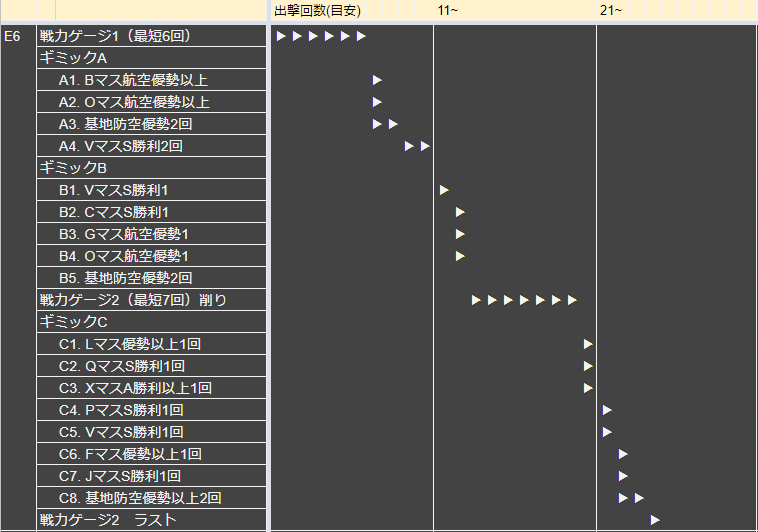Click the first triangle in the 戦力ゲージ1 row
This screenshot has width=758, height=532.
point(281,36)
